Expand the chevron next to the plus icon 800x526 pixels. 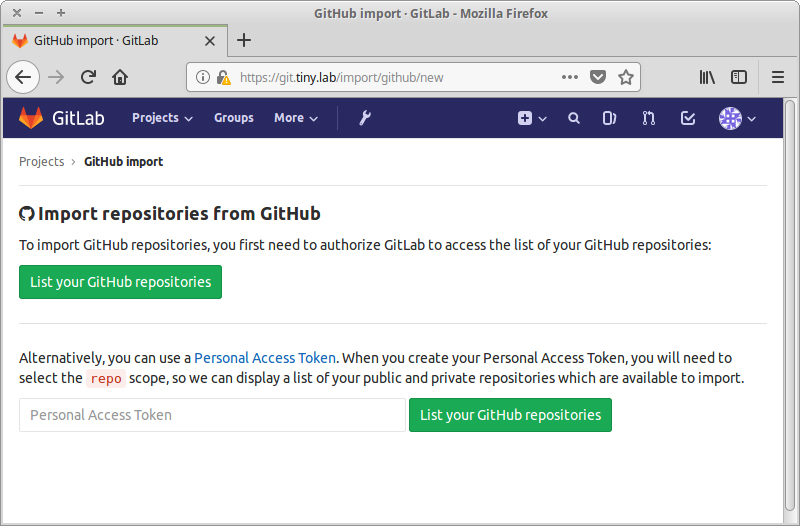542,118
